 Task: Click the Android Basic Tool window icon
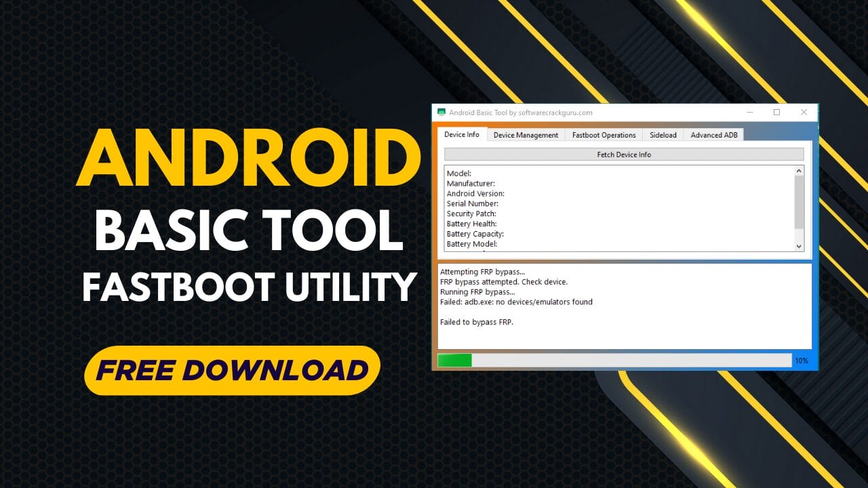tap(441, 113)
